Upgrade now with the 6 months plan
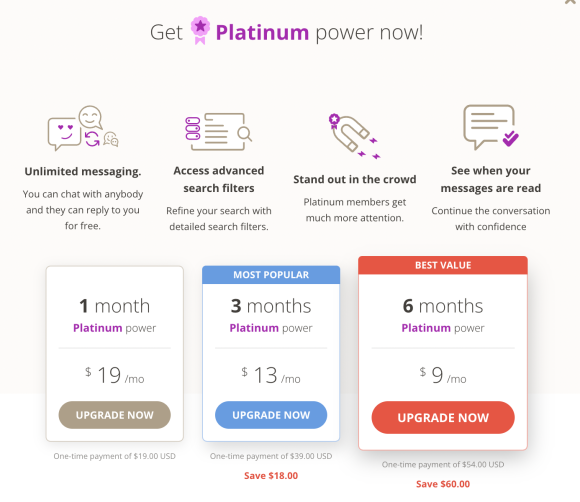 coord(443,418)
